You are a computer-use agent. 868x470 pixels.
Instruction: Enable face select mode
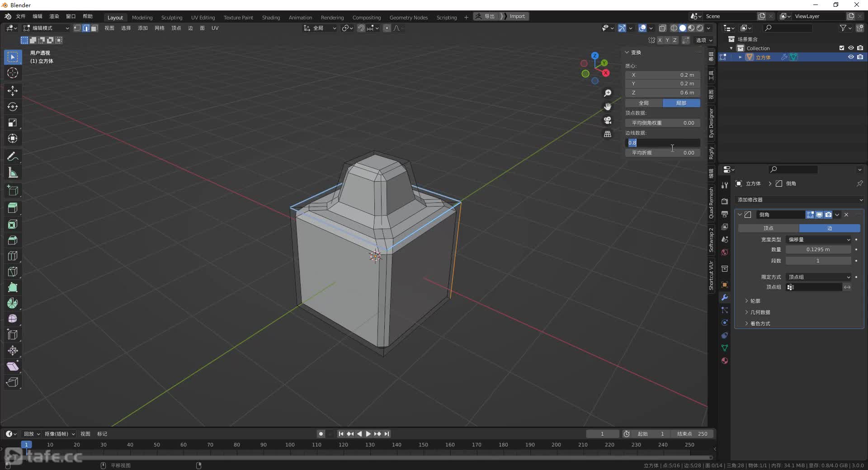click(94, 28)
